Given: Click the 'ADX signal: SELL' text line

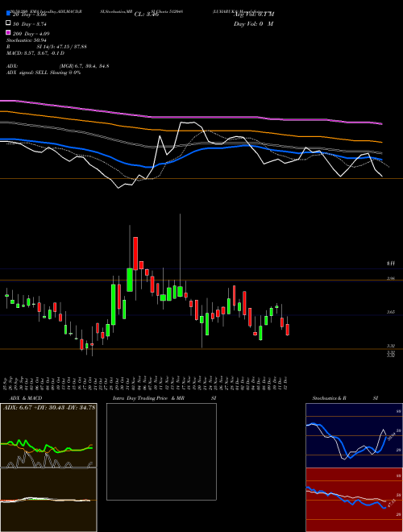Looking at the screenshot, I should (44, 73).
